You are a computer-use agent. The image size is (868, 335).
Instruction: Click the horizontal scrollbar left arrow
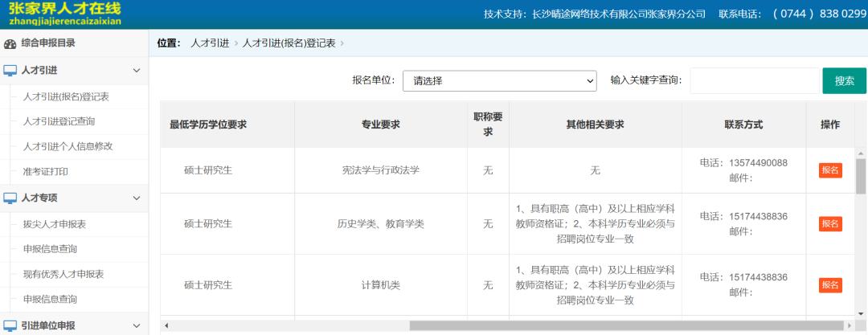[x=166, y=325]
